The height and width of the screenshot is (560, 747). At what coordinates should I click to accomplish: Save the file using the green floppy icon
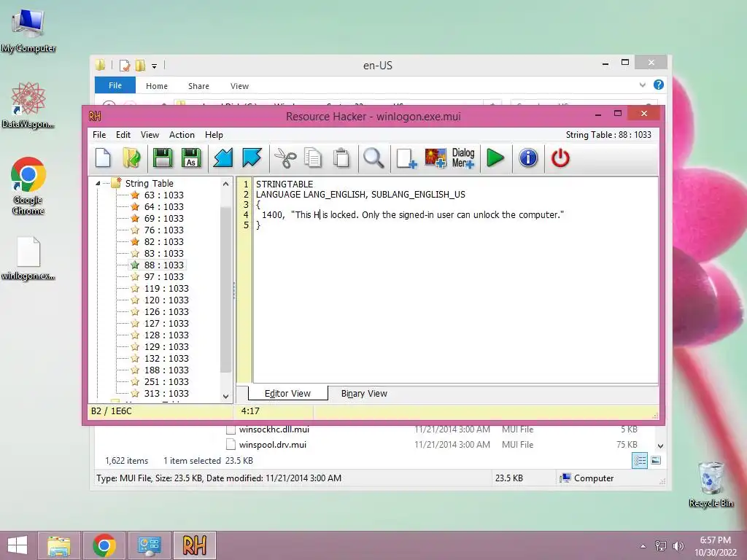(163, 158)
